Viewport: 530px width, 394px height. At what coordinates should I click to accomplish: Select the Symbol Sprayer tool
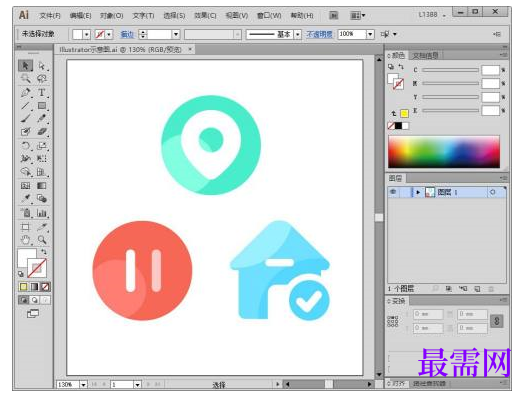[25, 213]
